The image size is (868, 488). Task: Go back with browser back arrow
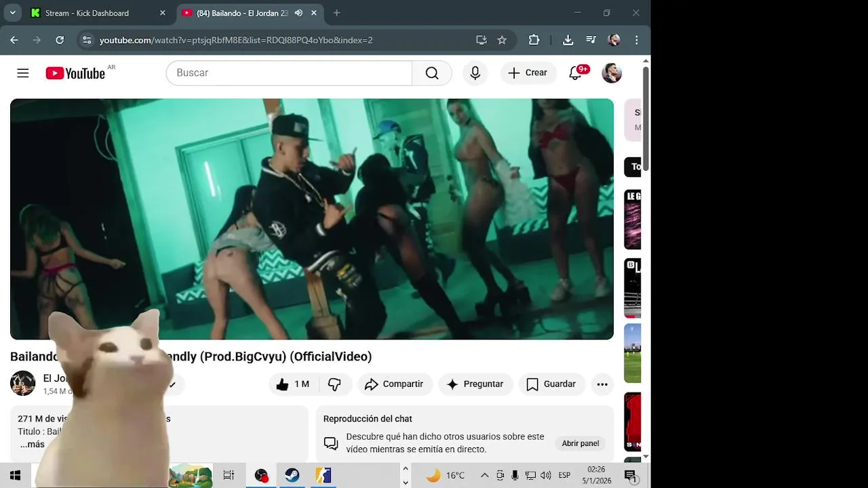point(14,40)
